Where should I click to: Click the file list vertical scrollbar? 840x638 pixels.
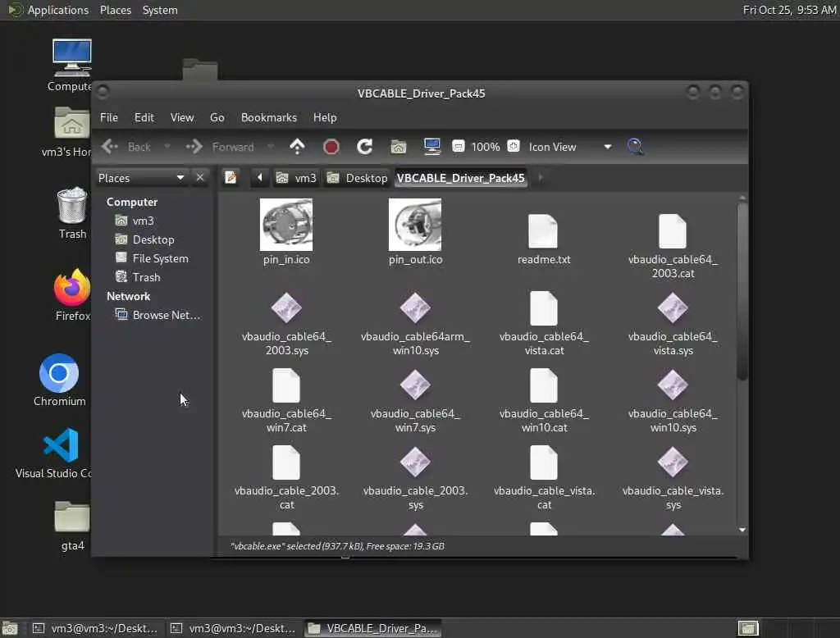click(x=742, y=289)
